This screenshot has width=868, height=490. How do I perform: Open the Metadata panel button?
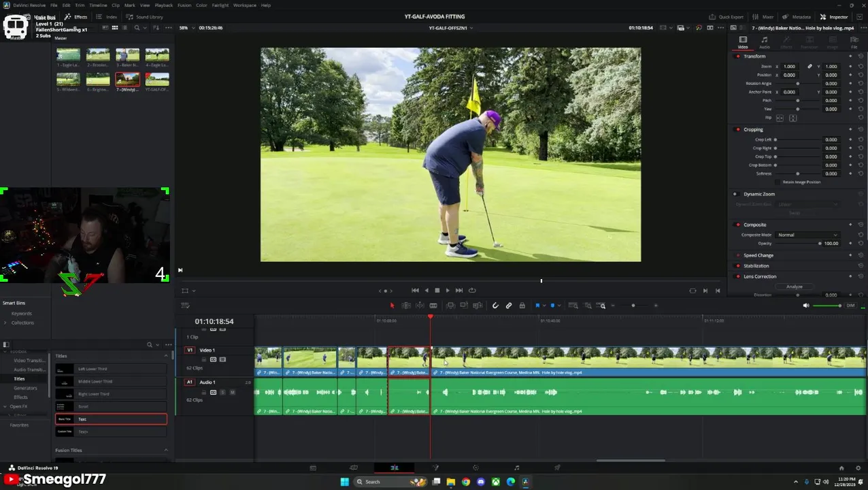(x=797, y=17)
